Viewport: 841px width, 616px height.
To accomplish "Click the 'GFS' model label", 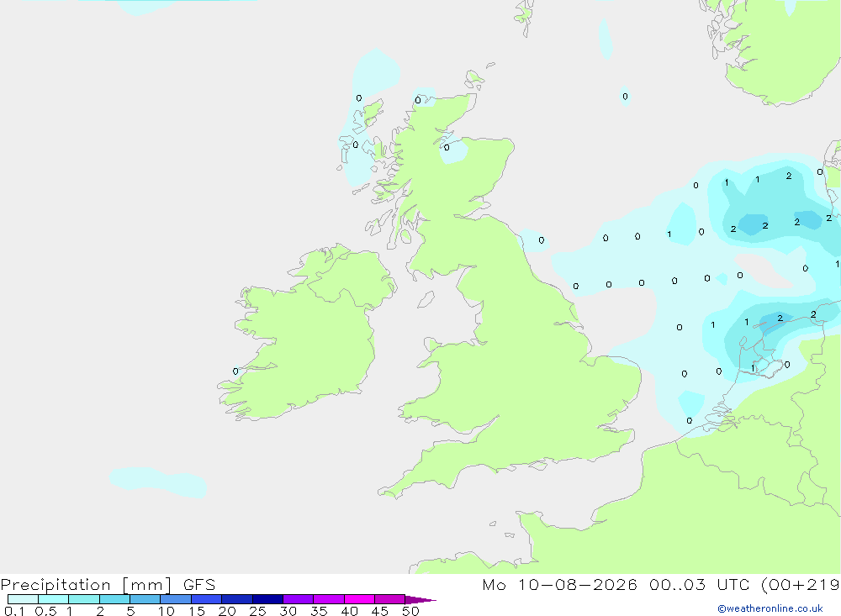I will pyautogui.click(x=199, y=585).
